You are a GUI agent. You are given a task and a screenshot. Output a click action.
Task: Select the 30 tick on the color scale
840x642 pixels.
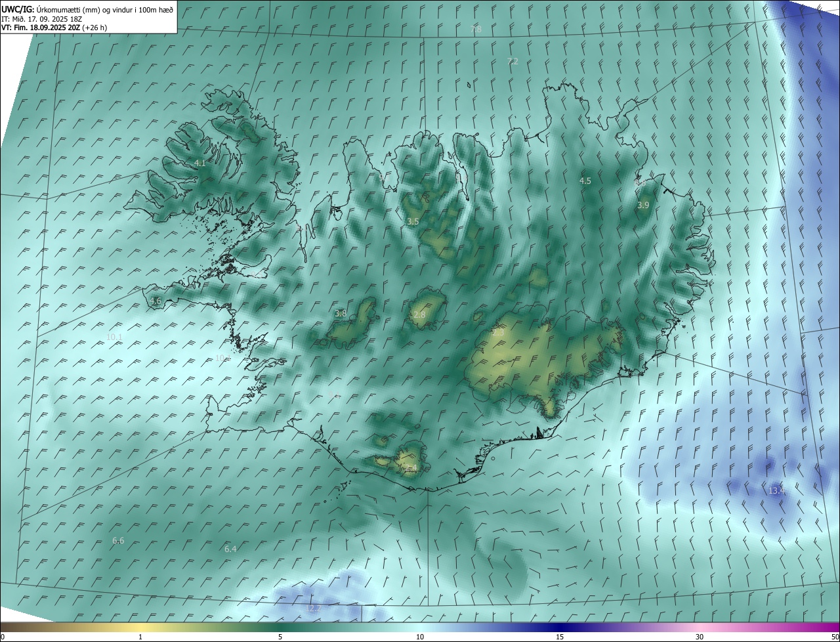coord(700,637)
